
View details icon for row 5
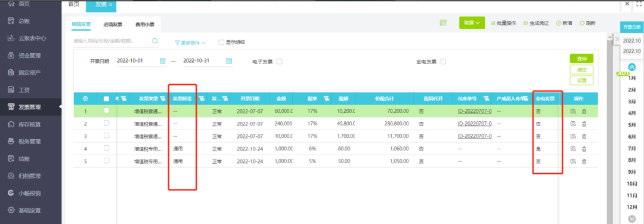click(573, 162)
